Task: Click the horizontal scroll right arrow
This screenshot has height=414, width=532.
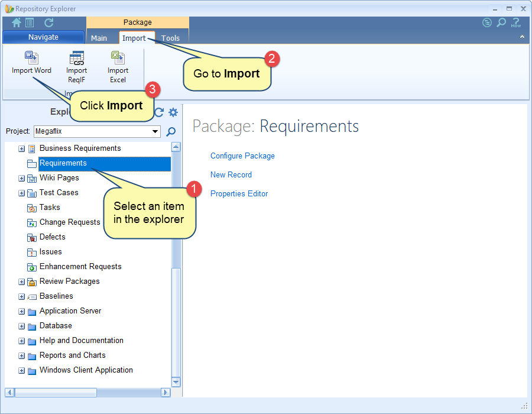Action: click(166, 393)
